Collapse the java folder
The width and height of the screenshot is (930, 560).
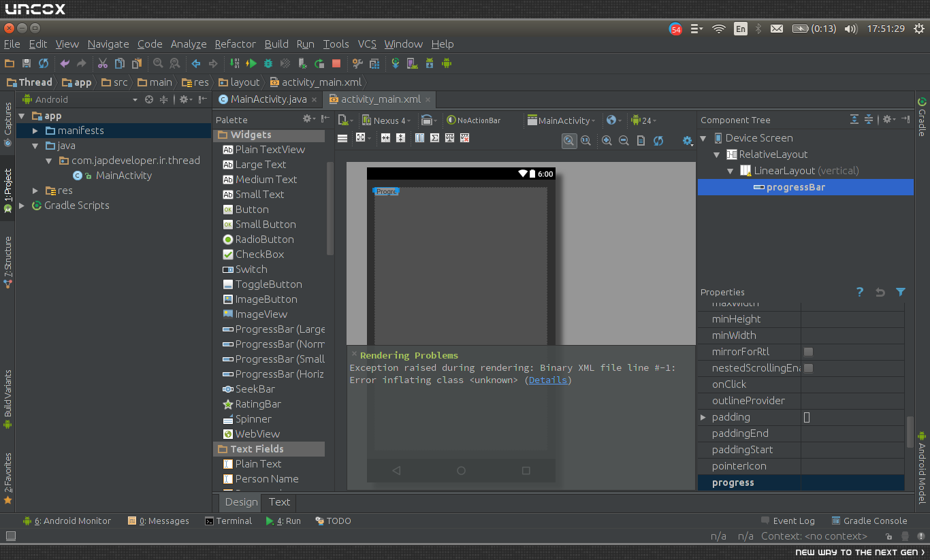36,146
